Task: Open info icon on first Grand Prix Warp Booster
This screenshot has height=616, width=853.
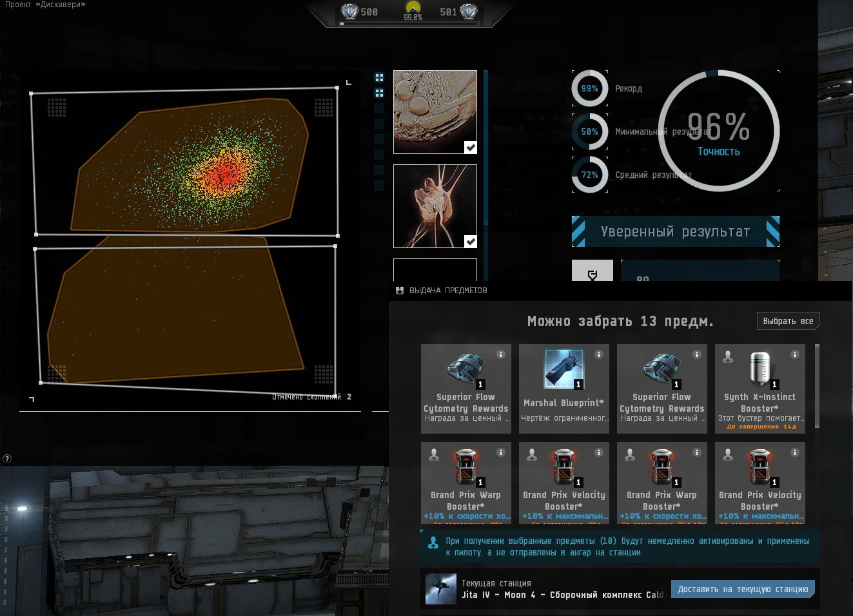Action: click(x=501, y=452)
